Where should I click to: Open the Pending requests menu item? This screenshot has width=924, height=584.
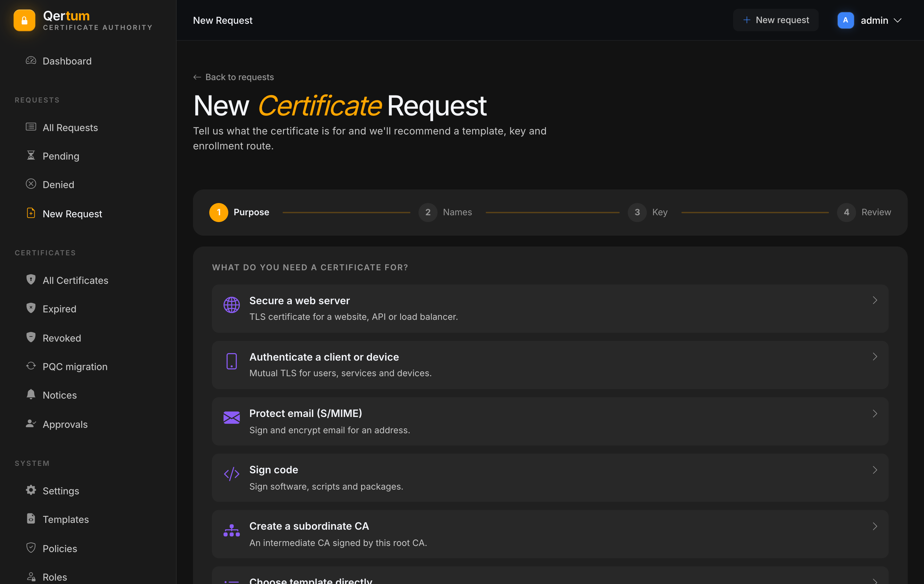pos(60,156)
